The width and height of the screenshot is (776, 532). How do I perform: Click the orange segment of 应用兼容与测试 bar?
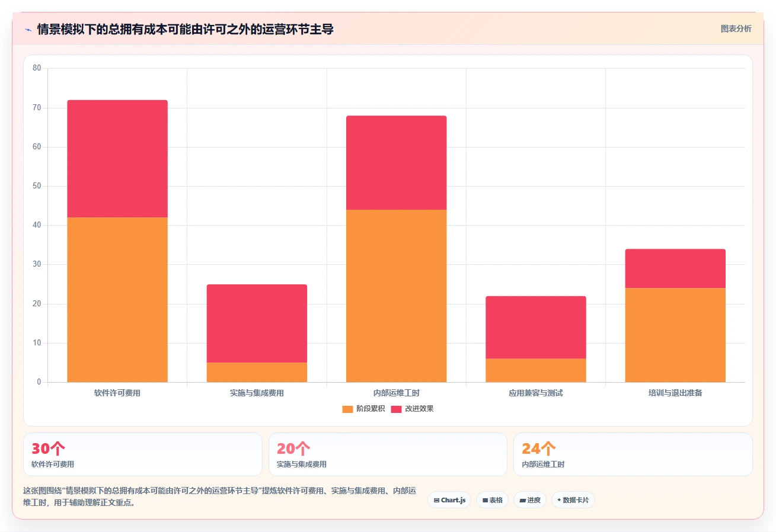[x=536, y=370]
